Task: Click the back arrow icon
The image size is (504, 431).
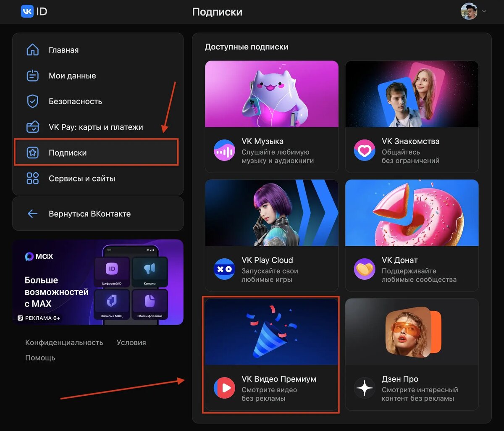Action: click(x=32, y=214)
